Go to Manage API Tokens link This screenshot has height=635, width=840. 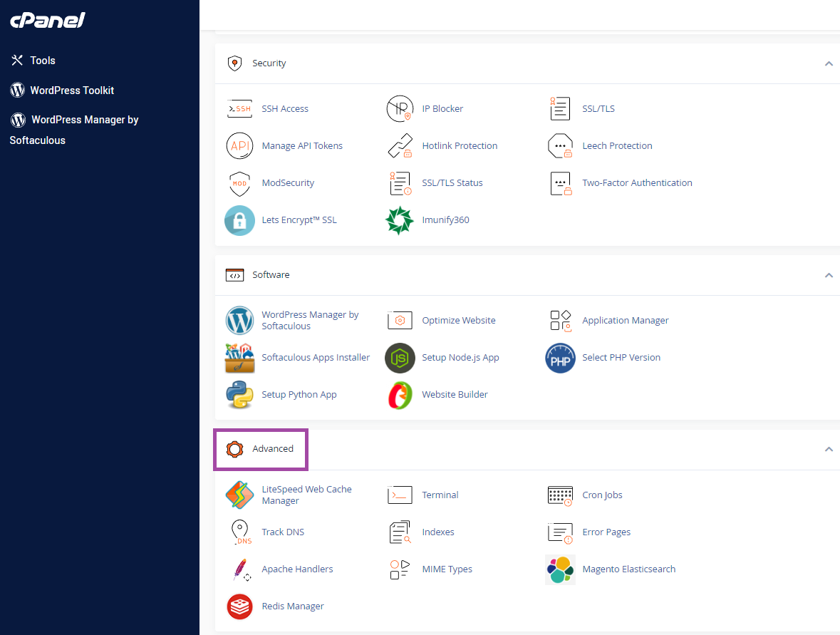pyautogui.click(x=302, y=146)
